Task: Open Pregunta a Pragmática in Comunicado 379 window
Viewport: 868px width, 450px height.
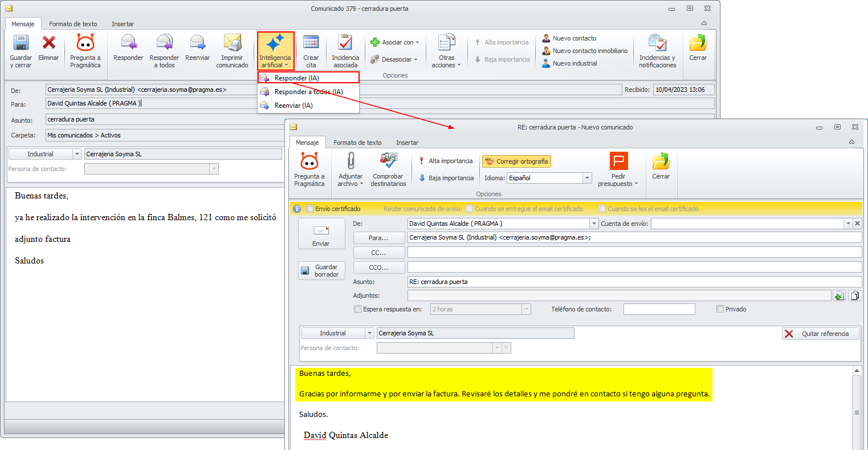Action: click(x=85, y=51)
